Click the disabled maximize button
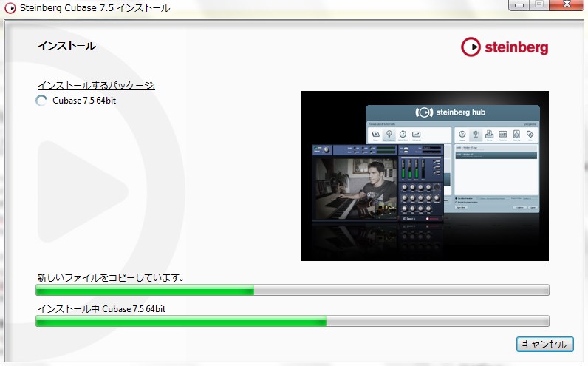The height and width of the screenshot is (366, 588). pos(540,5)
